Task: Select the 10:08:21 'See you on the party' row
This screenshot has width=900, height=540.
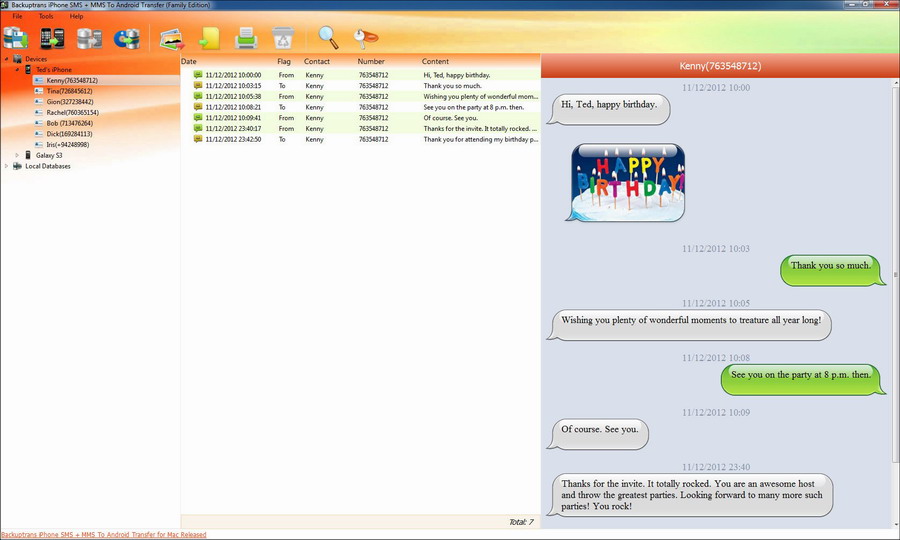Action: 360,107
